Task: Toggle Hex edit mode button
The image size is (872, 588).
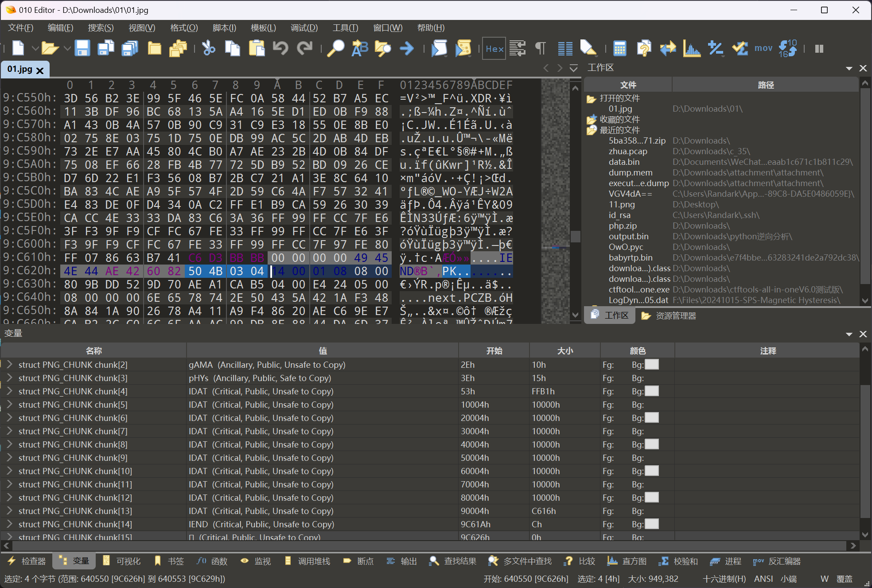Action: click(494, 48)
